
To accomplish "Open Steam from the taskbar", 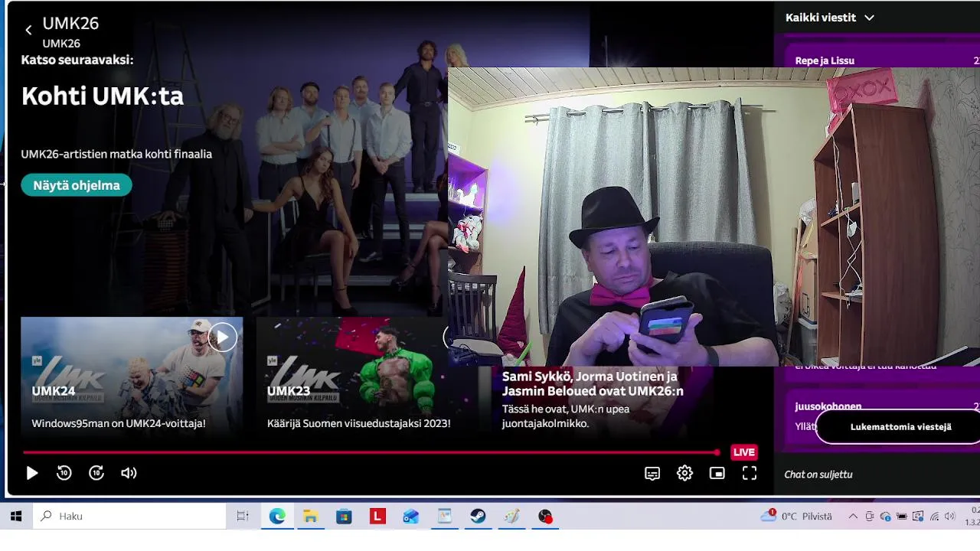I will pyautogui.click(x=478, y=517).
